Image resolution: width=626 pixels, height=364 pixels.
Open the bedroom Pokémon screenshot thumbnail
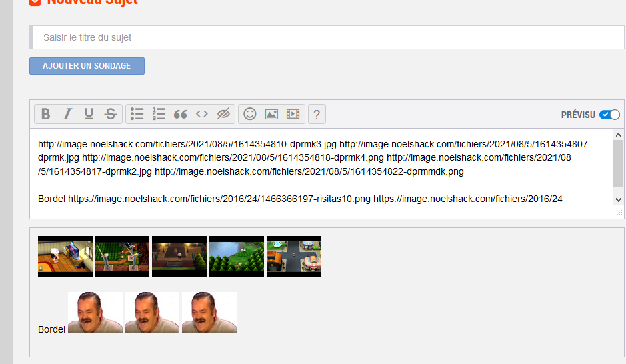pyautogui.click(x=65, y=256)
